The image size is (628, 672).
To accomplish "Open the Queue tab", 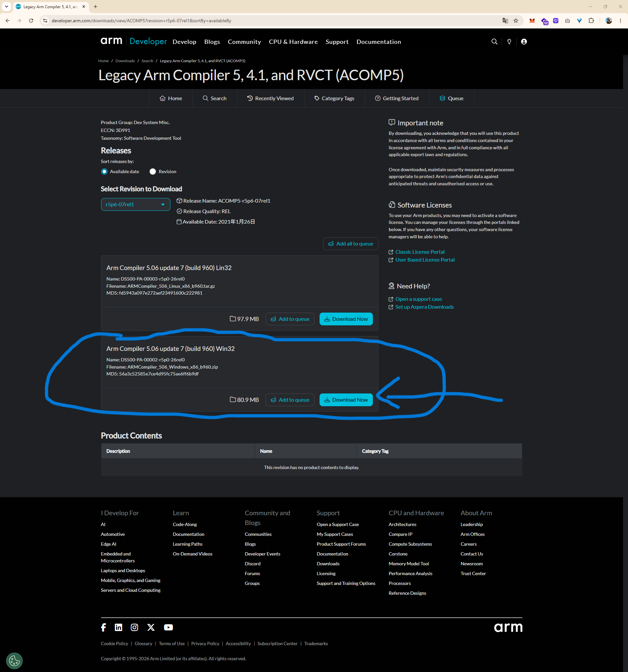I will coord(451,99).
